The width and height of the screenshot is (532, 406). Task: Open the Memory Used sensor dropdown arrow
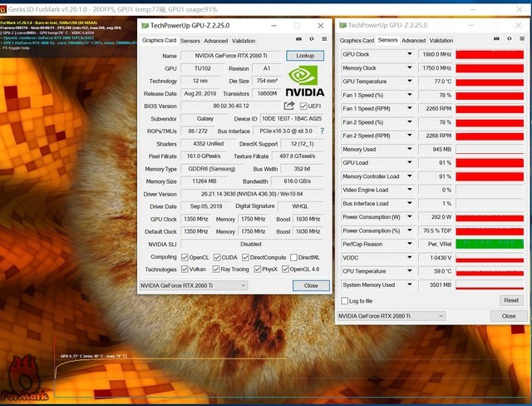pos(410,149)
